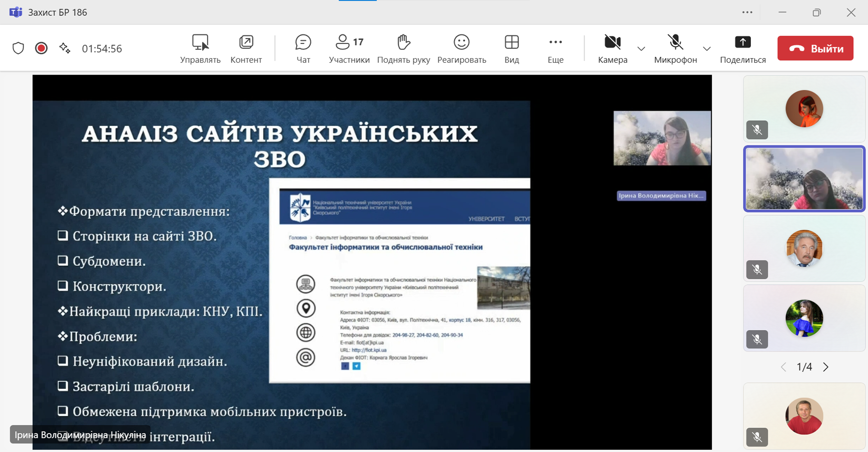Image resolution: width=868 pixels, height=452 pixels.
Task: Click the sparkle effects icon by the timer
Action: click(x=65, y=48)
